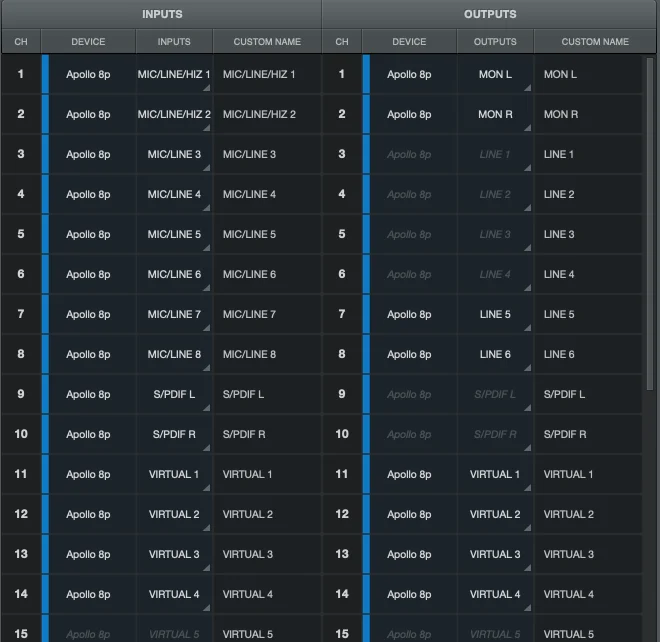Open the MIC/LINE/HIZ 2 input dropdown
Screen dimensions: 660x642
[174, 114]
